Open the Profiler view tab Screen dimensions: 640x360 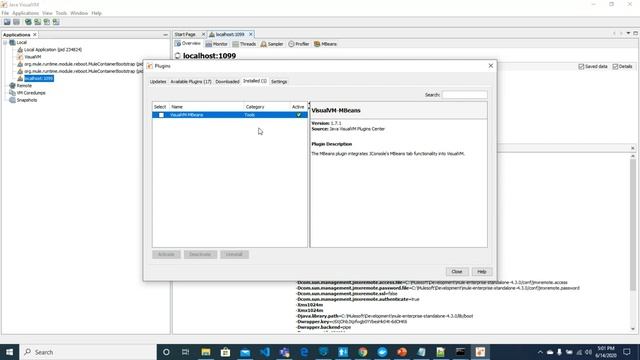[x=299, y=44]
